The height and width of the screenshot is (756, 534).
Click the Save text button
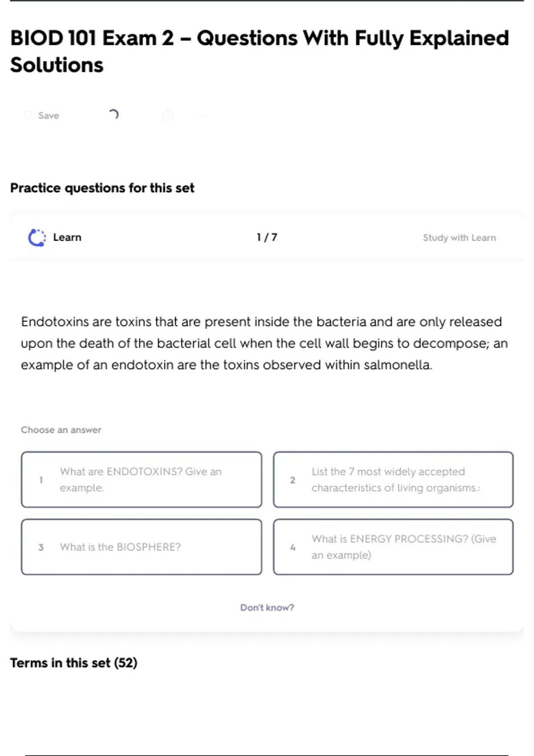tap(49, 116)
